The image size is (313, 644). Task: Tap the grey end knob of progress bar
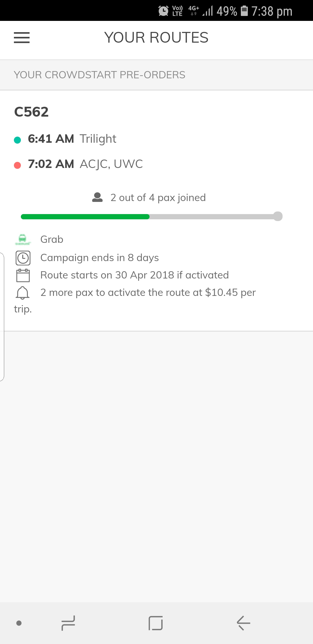point(278,216)
